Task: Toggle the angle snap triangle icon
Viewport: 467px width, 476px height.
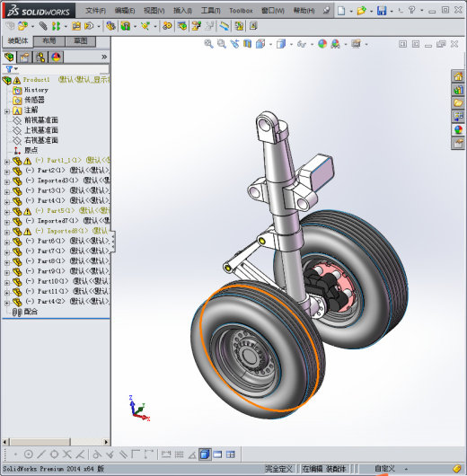Action: pos(192,454)
